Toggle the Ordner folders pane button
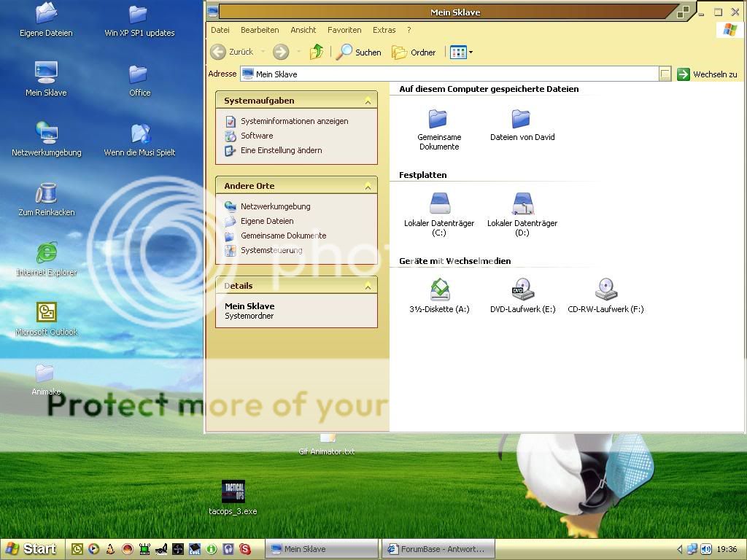The width and height of the screenshot is (747, 560). (414, 52)
